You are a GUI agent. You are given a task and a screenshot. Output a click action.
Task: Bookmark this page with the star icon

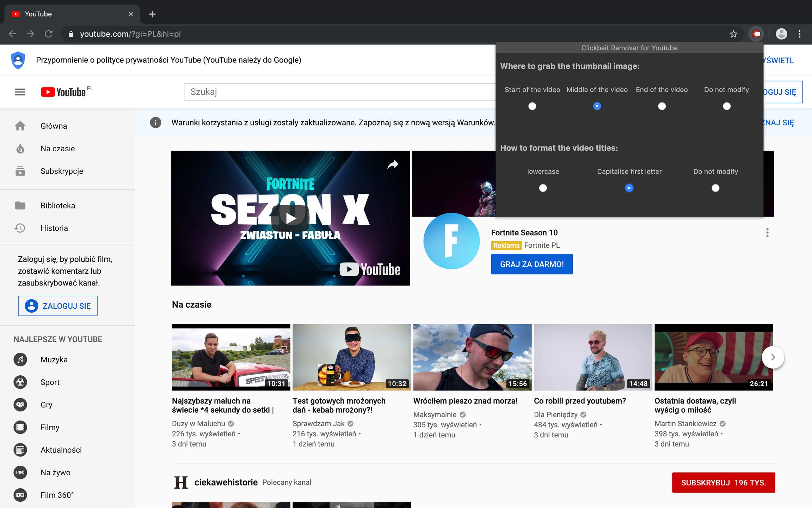[733, 34]
